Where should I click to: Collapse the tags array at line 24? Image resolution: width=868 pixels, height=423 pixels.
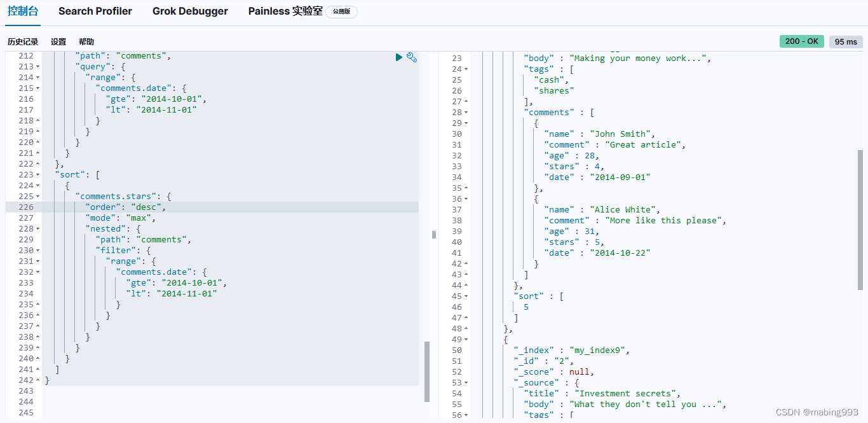[x=466, y=69]
